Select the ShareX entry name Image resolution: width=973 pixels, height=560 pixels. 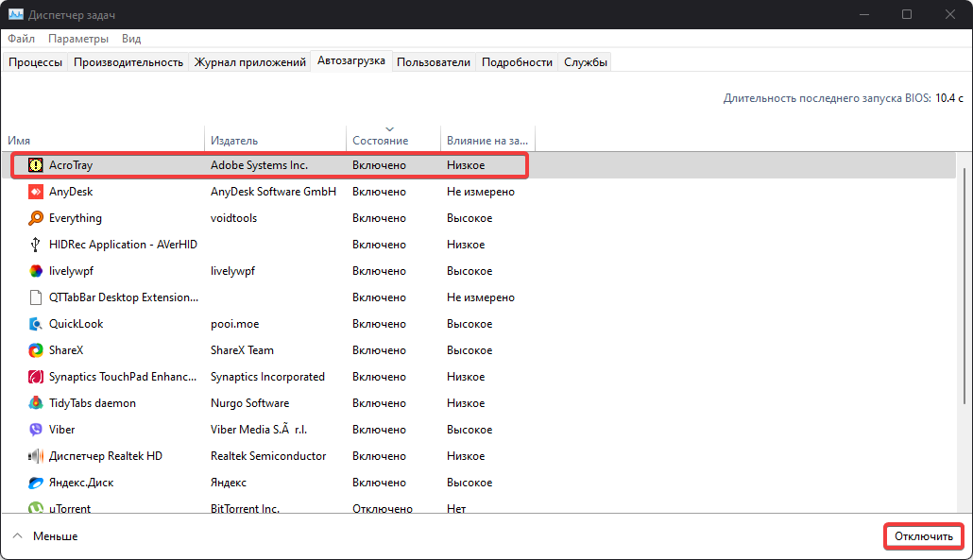[66, 350]
